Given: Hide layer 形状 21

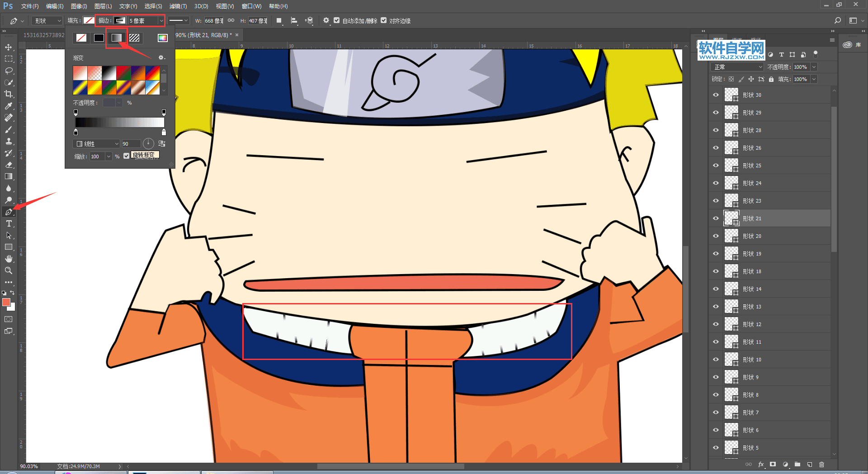Looking at the screenshot, I should click(716, 218).
